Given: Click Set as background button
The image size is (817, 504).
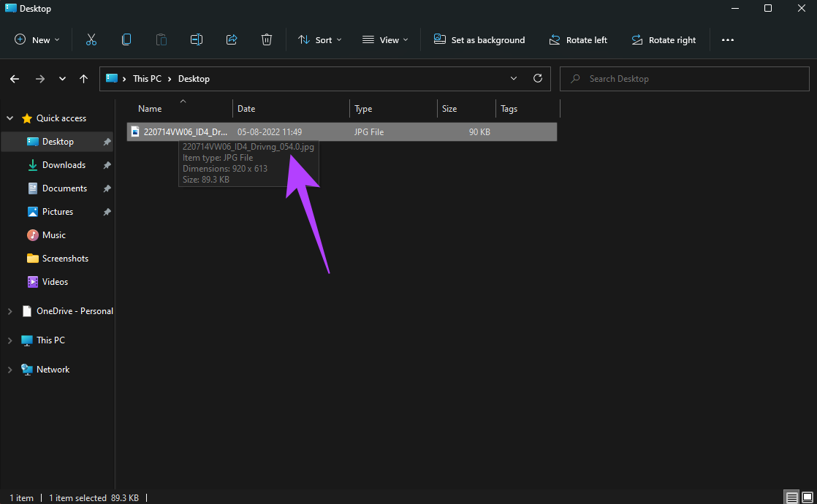Looking at the screenshot, I should (x=479, y=40).
